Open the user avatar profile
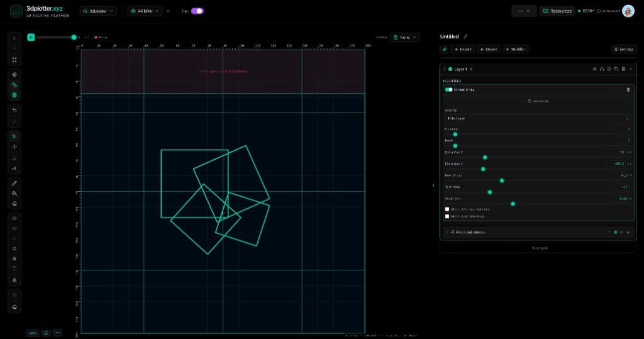Screen dimensions: 644x339 click(628, 11)
